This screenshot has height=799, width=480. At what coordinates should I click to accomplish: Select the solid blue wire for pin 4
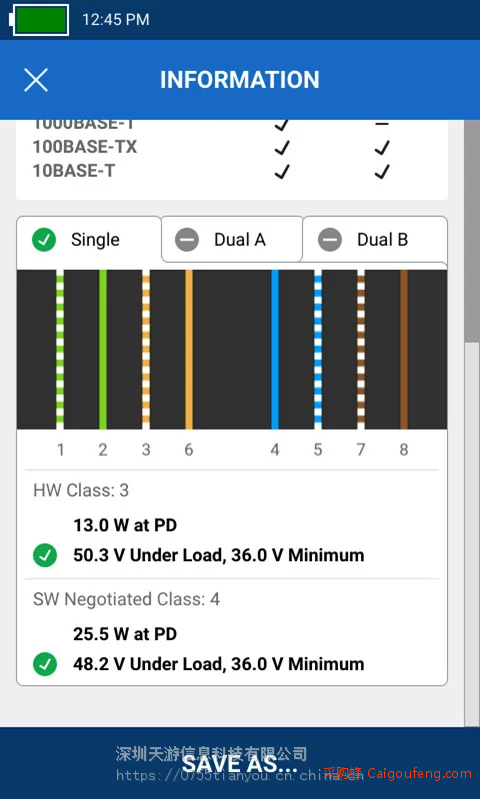(275, 350)
